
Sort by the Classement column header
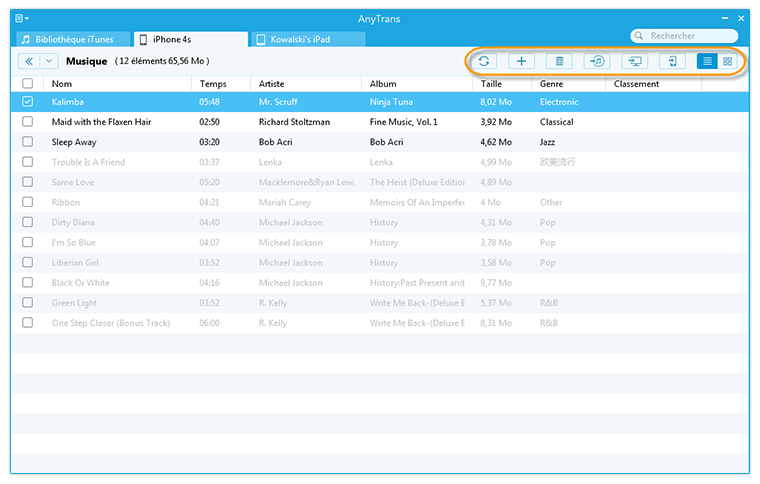[x=654, y=84]
